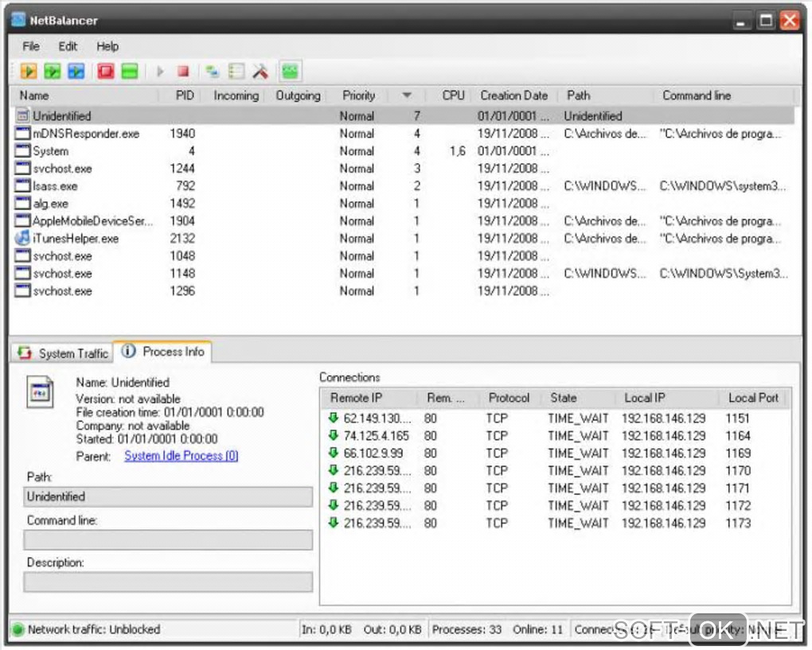812x650 pixels.
Task: Open the Help menu
Action: [x=107, y=46]
